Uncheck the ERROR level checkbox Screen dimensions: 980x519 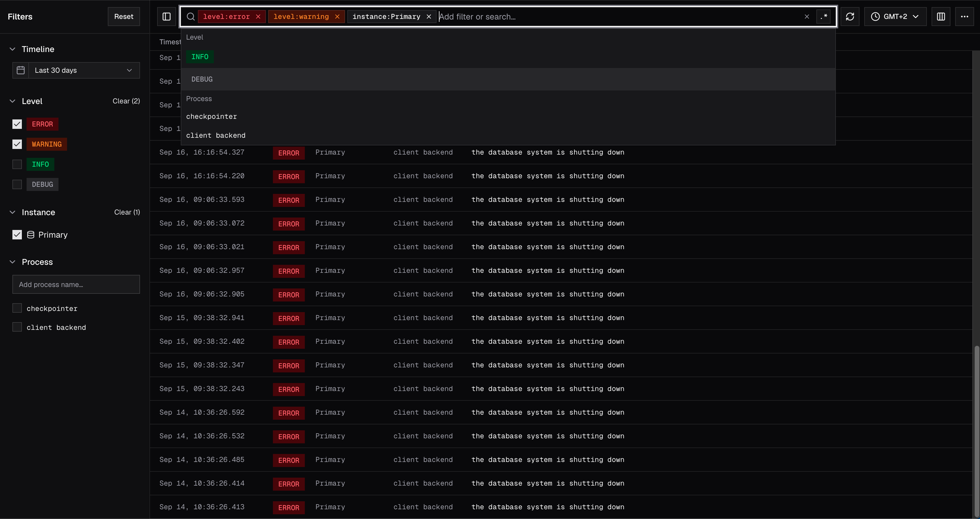click(x=17, y=124)
